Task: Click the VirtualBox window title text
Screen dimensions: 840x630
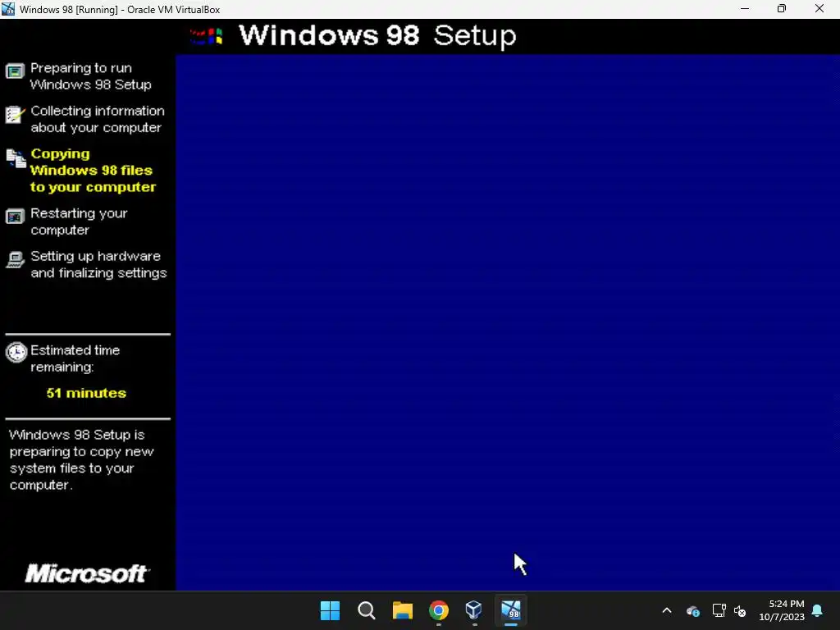Action: 120,9
